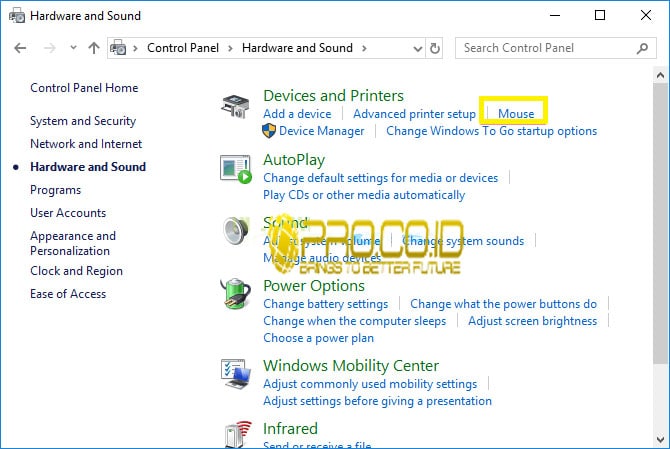Open Windows Mobility Center heading
670x449 pixels.
[x=351, y=366]
